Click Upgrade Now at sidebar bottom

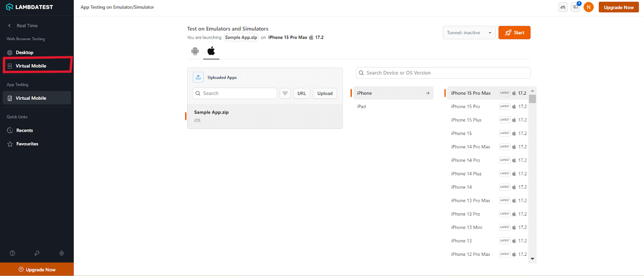tap(37, 269)
